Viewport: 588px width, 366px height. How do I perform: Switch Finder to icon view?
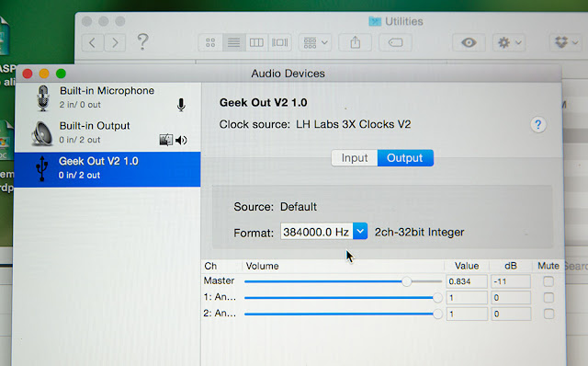(210, 42)
